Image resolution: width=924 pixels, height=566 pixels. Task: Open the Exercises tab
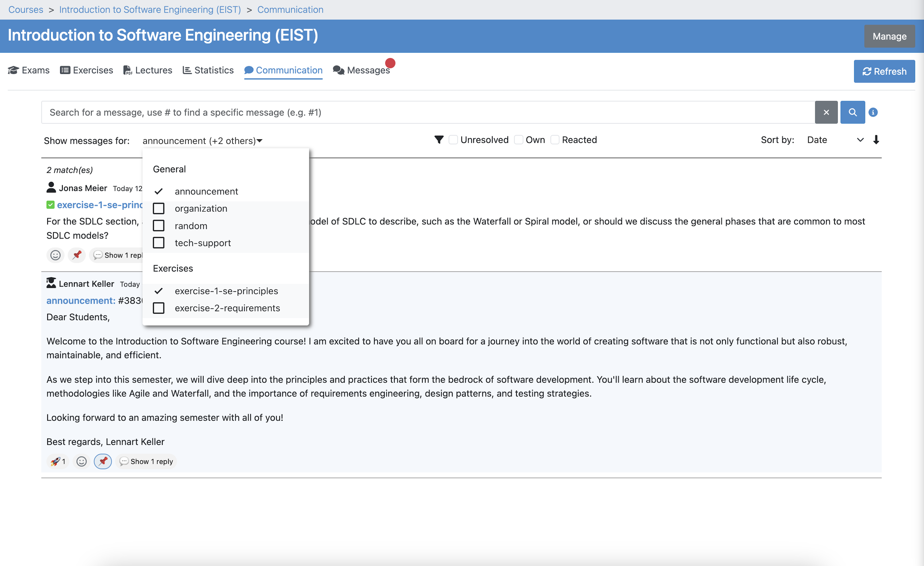pyautogui.click(x=86, y=70)
